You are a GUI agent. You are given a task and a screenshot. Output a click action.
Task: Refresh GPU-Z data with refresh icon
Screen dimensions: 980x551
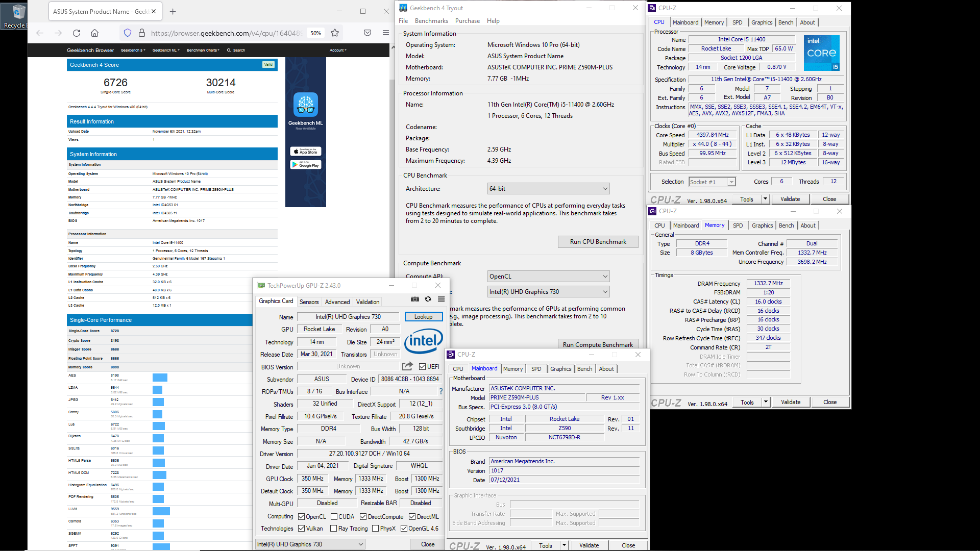(428, 299)
